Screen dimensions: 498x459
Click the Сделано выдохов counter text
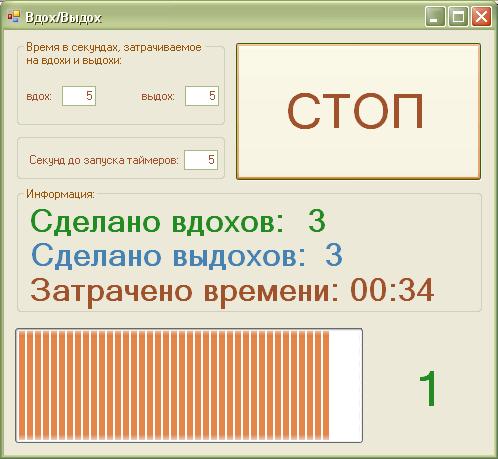point(187,255)
